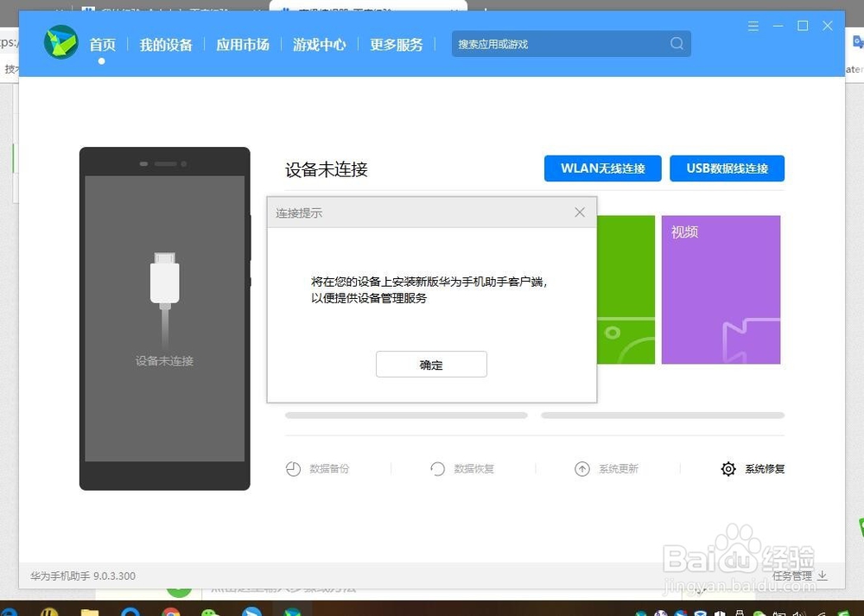Viewport: 864px width, 616px height.
Task: Maximize the HiSuite window
Action: [x=803, y=26]
